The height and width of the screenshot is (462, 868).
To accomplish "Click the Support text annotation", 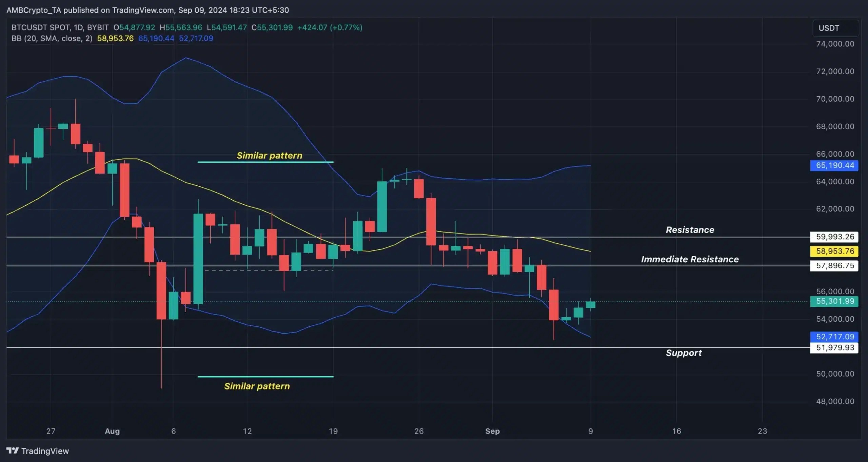I will pyautogui.click(x=685, y=353).
